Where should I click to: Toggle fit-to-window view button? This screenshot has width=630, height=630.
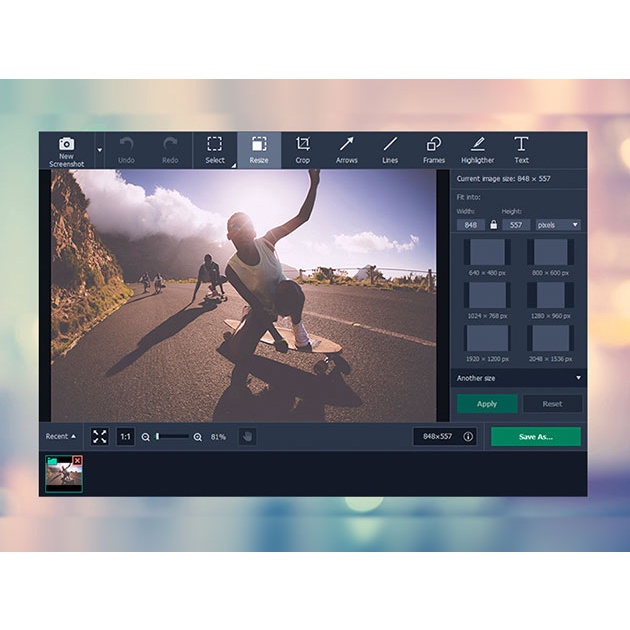coord(100,436)
